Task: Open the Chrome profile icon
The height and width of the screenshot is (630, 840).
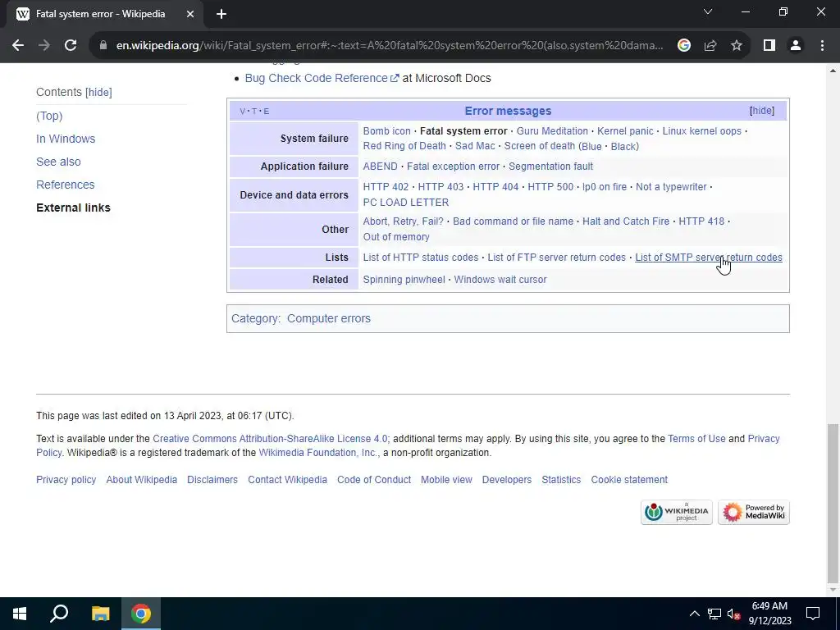Action: point(796,46)
